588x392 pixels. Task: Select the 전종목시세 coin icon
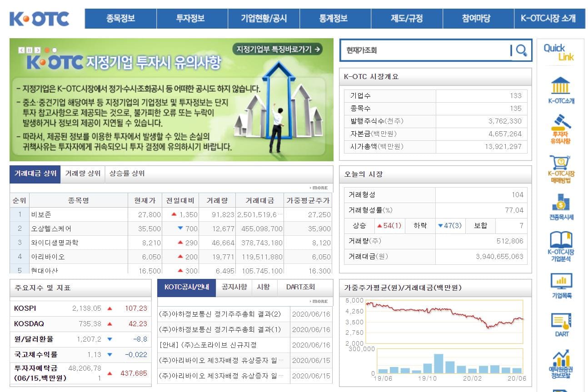[x=561, y=204]
